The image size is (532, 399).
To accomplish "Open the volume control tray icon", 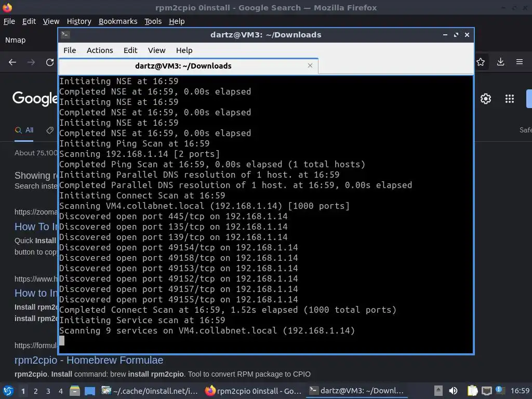I will pos(453,391).
